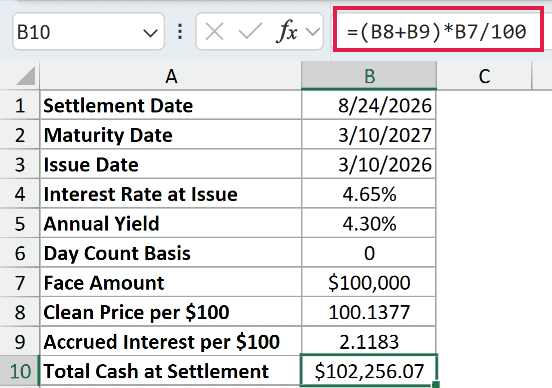Select the cell with 100.1377

(x=369, y=312)
